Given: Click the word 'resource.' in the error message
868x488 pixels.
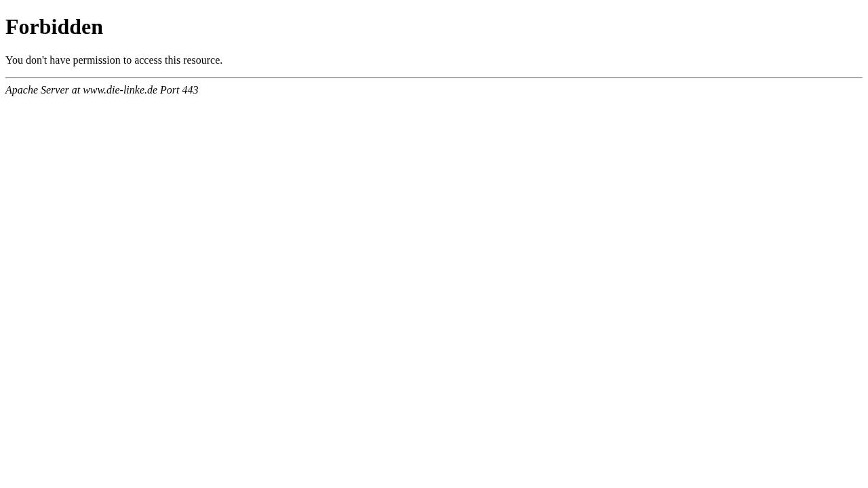Looking at the screenshot, I should click(x=203, y=60).
